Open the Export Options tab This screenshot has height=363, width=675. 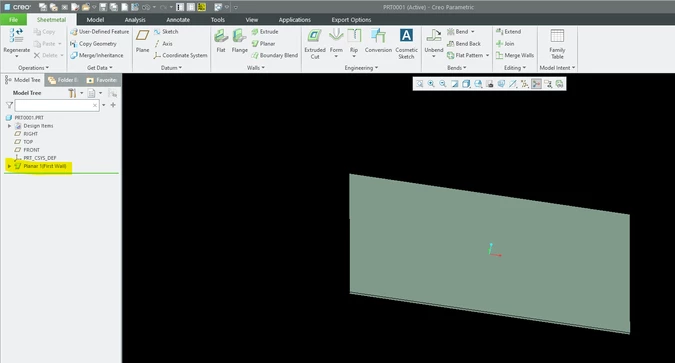click(x=351, y=20)
